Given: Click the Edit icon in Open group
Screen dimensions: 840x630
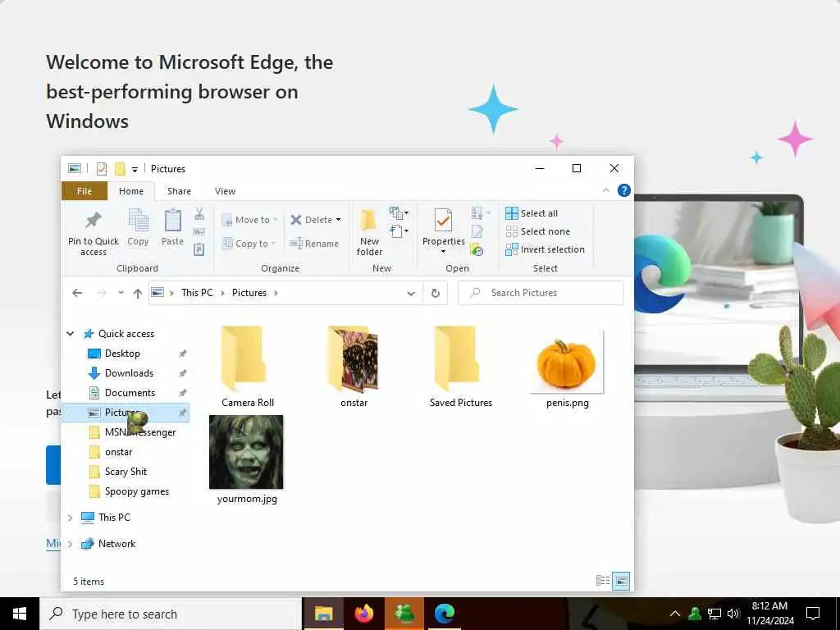Looking at the screenshot, I should (477, 231).
